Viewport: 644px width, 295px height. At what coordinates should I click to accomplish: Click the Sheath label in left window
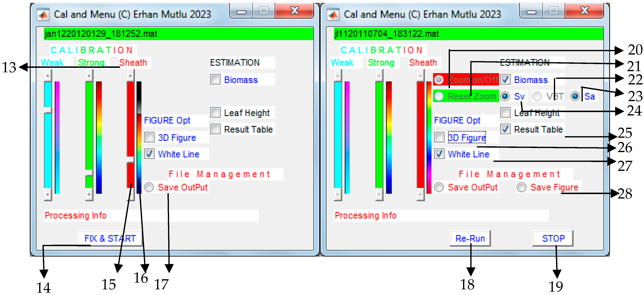[133, 63]
